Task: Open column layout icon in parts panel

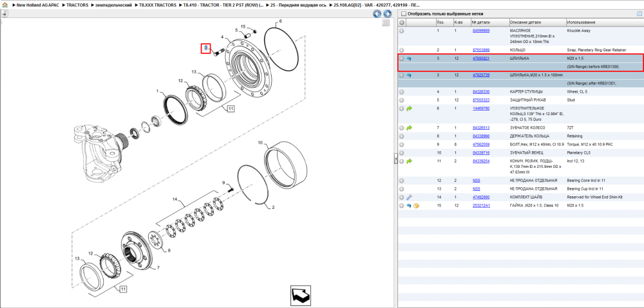Action: pos(639,14)
